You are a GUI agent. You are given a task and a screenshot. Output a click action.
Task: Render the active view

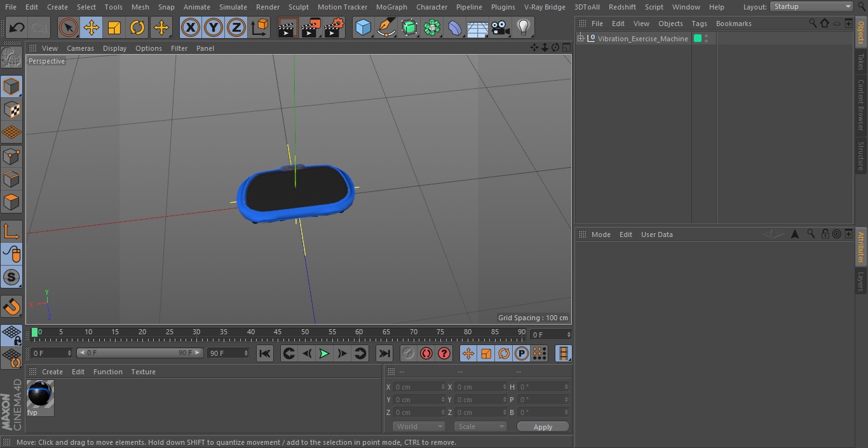(288, 27)
